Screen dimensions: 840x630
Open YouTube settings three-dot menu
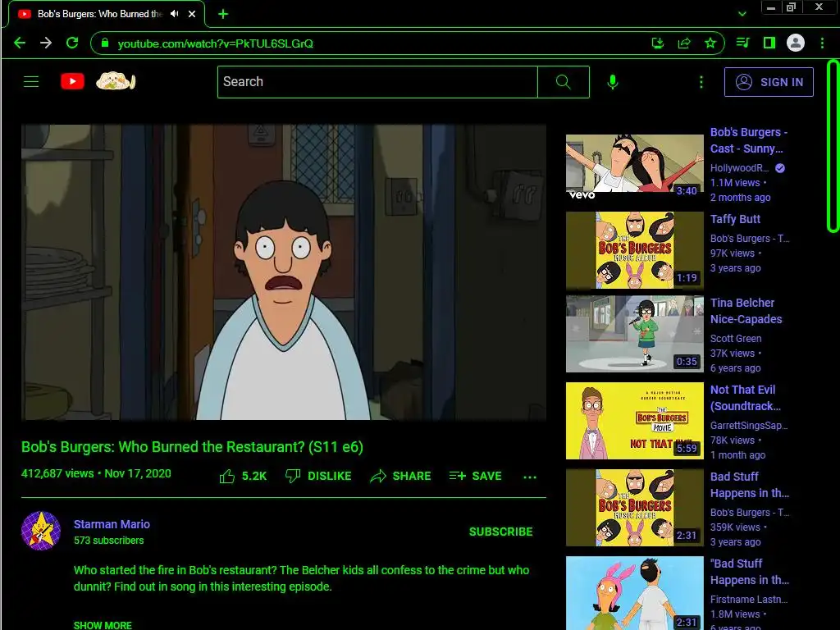701,82
